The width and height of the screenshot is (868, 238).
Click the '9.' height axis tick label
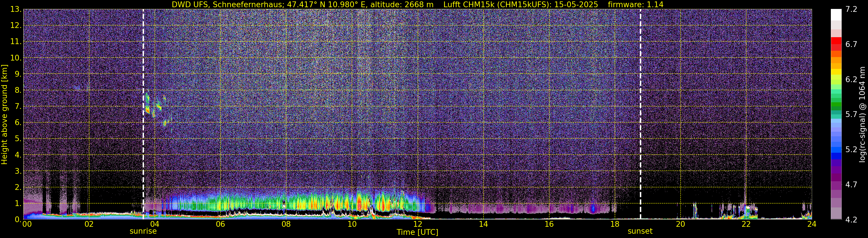[x=18, y=74]
